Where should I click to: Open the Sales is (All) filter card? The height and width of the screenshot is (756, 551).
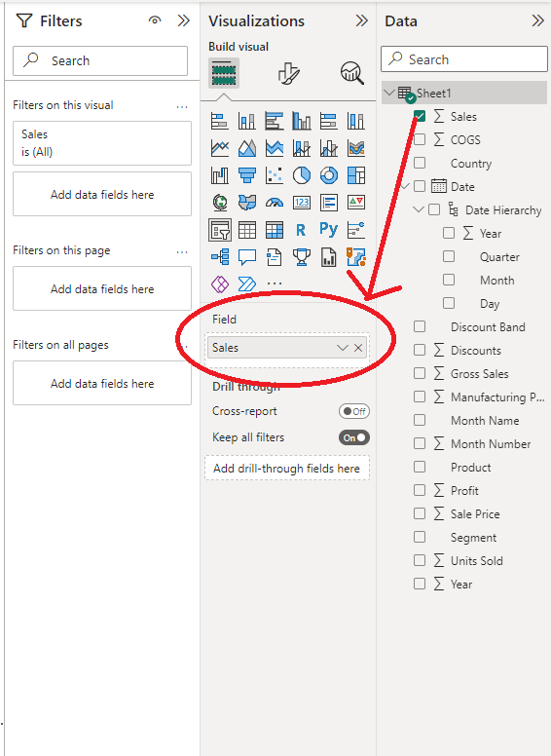click(x=102, y=143)
